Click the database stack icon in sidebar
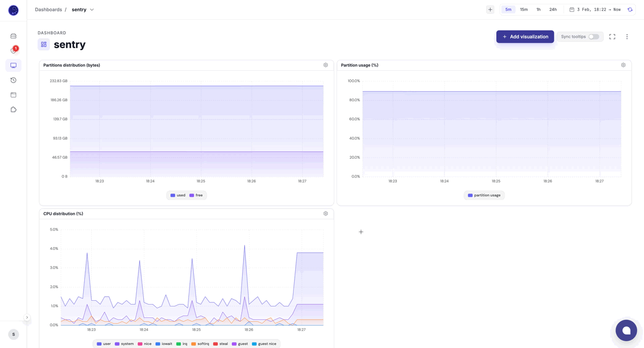644x348 pixels. pos(13,36)
